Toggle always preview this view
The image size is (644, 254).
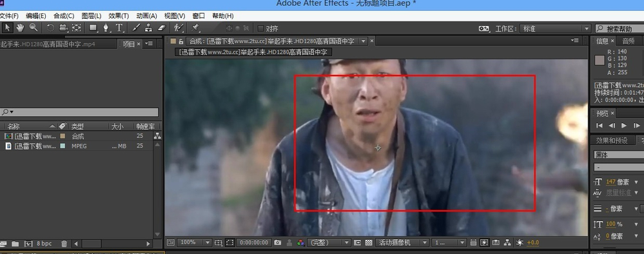(x=170, y=242)
